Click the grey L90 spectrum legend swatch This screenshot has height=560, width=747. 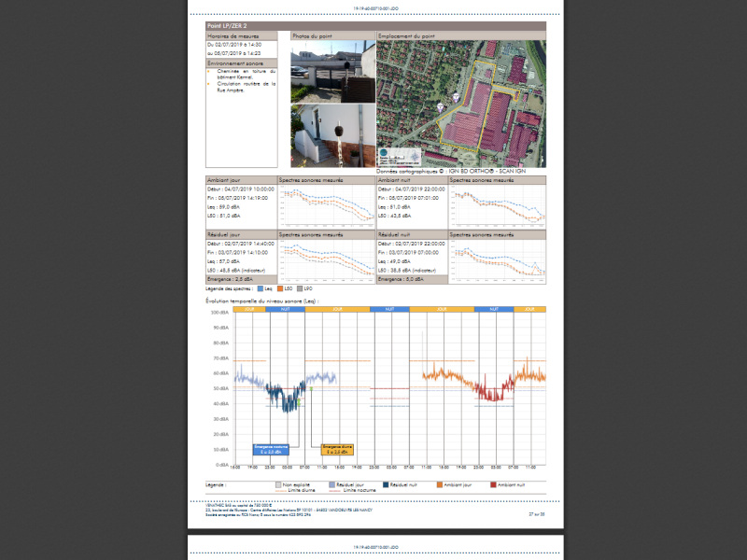(x=300, y=288)
